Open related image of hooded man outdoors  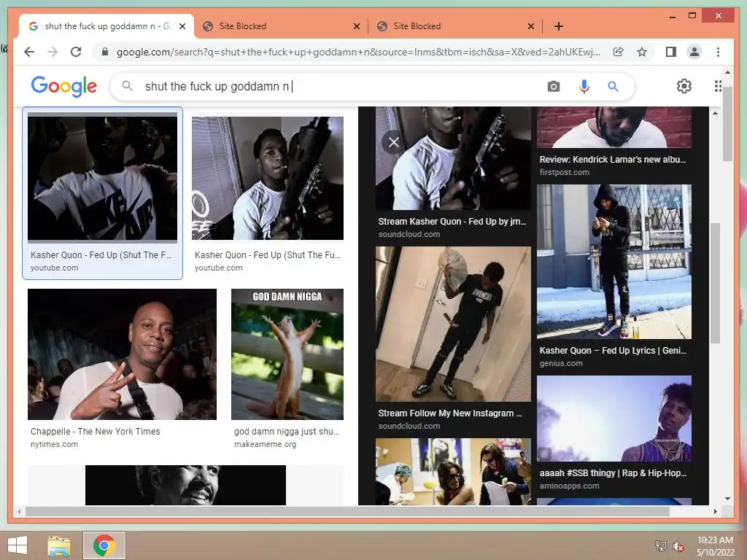614,262
